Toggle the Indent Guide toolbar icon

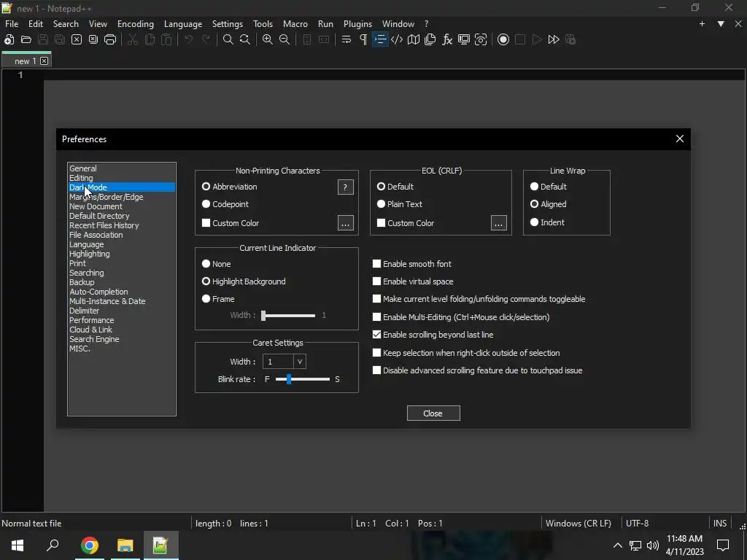click(380, 39)
